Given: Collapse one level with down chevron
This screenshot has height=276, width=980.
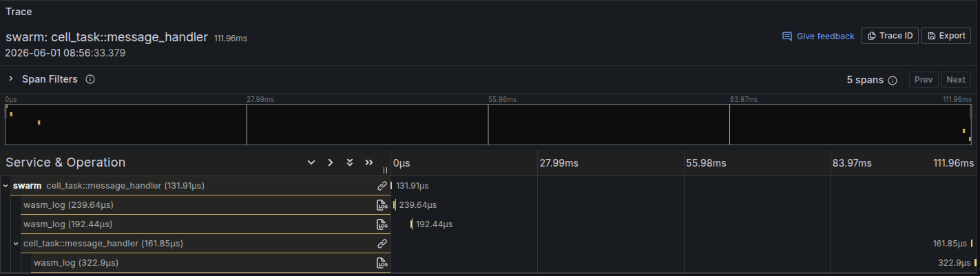Looking at the screenshot, I should [311, 162].
